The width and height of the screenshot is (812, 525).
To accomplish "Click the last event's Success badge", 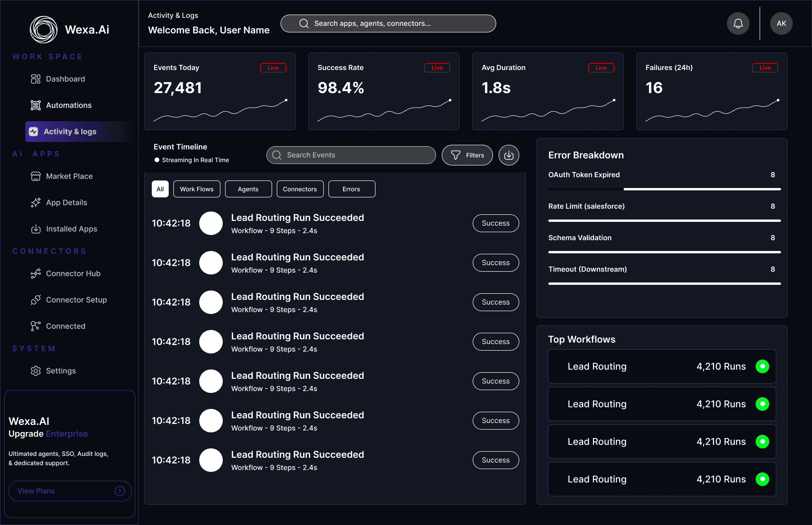I will tap(496, 460).
